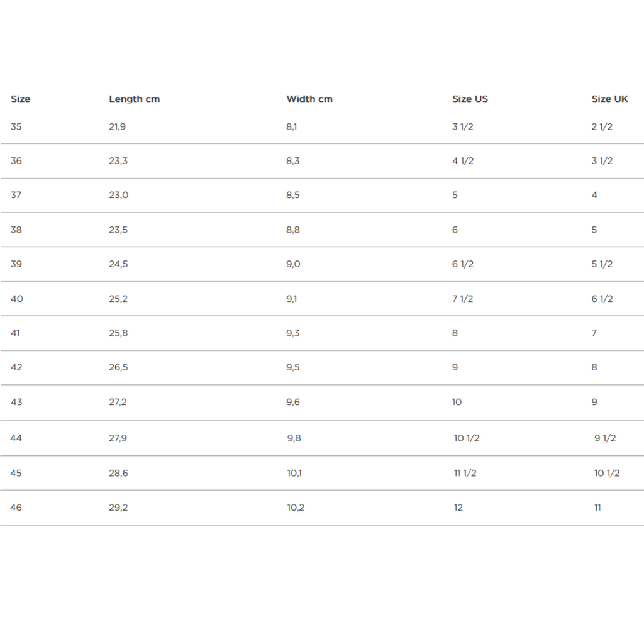
Task: Click the 29,2 length value for size 46
Action: pyautogui.click(x=118, y=508)
